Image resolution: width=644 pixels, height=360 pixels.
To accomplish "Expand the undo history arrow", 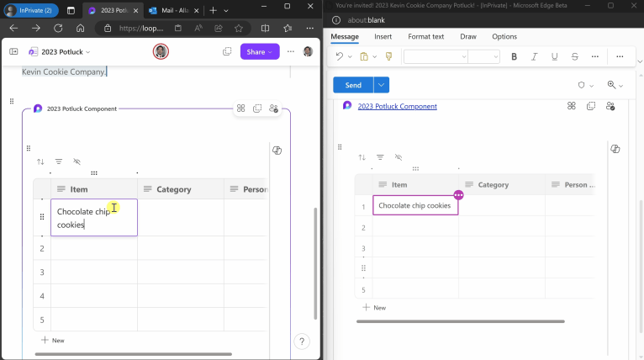I will pyautogui.click(x=350, y=56).
